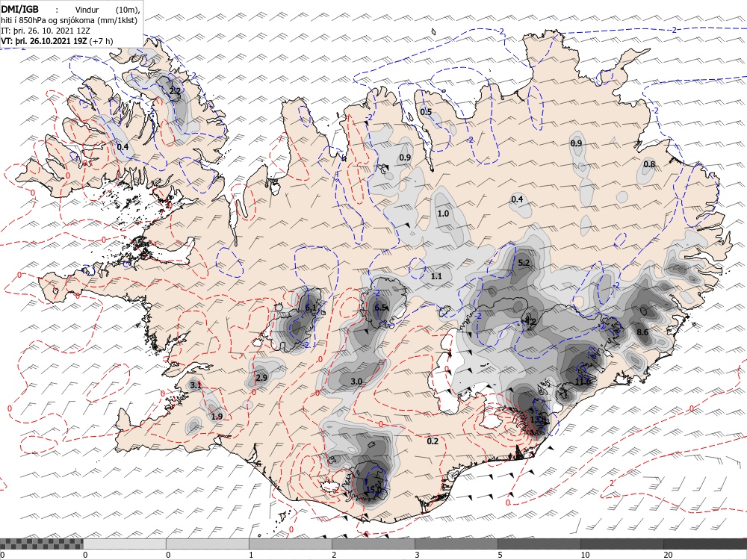
Task: Click legend swatch between 10 and 20
Action: (x=622, y=544)
